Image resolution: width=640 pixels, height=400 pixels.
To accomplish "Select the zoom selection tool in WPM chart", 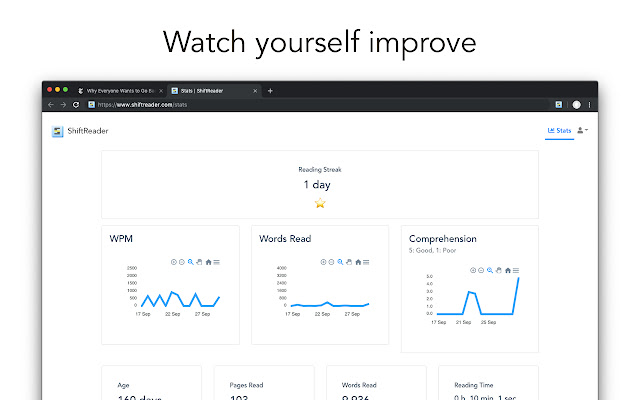I will [191, 262].
